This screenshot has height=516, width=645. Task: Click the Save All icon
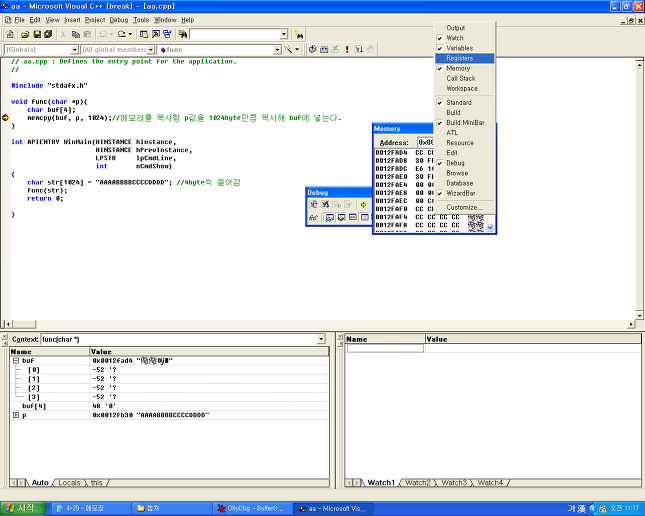coord(48,34)
